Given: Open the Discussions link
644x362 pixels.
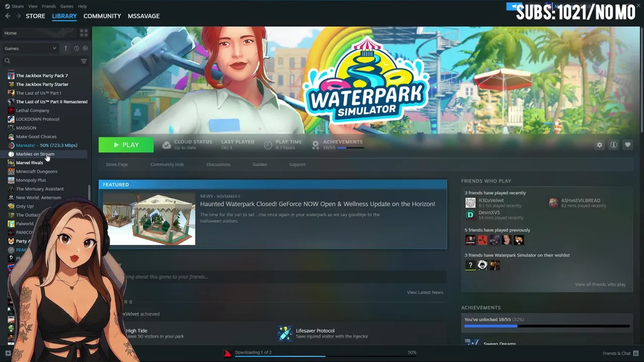Looking at the screenshot, I should (218, 164).
